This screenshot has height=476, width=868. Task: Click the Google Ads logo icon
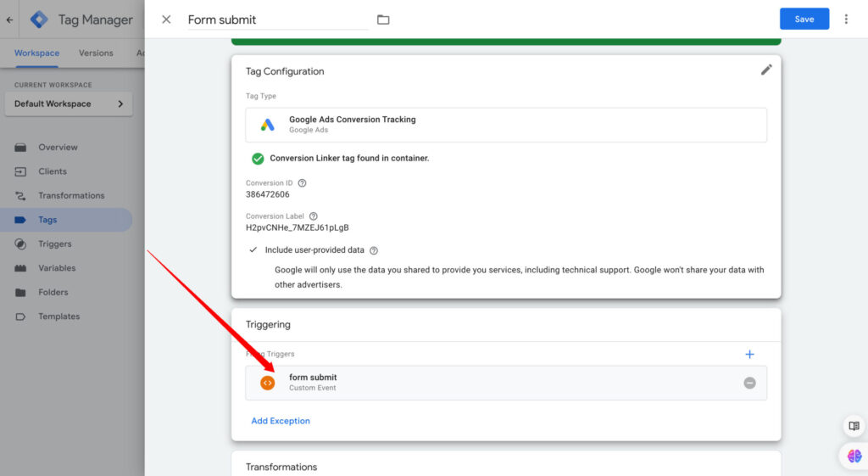(267, 125)
